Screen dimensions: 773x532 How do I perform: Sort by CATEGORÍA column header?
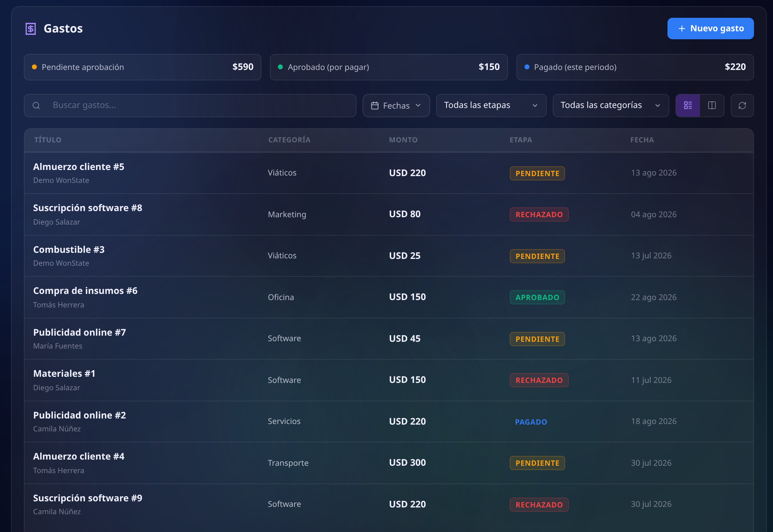pyautogui.click(x=289, y=140)
